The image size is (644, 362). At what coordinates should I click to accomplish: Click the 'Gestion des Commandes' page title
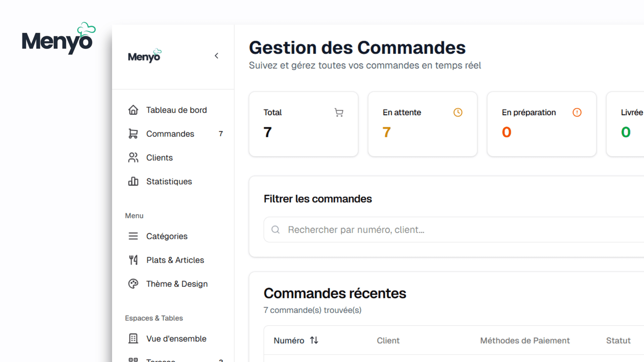pos(357,47)
